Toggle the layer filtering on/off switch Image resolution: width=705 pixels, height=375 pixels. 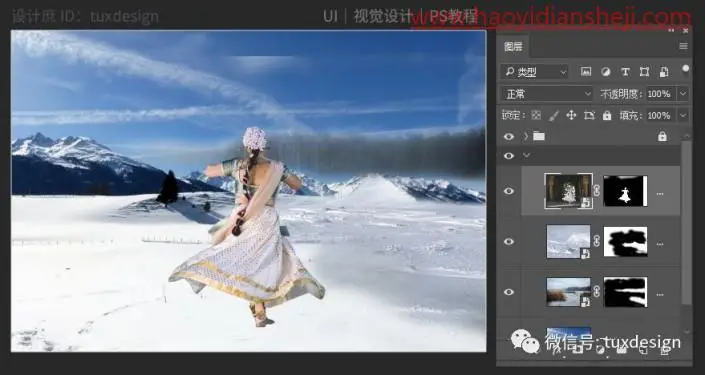point(685,69)
